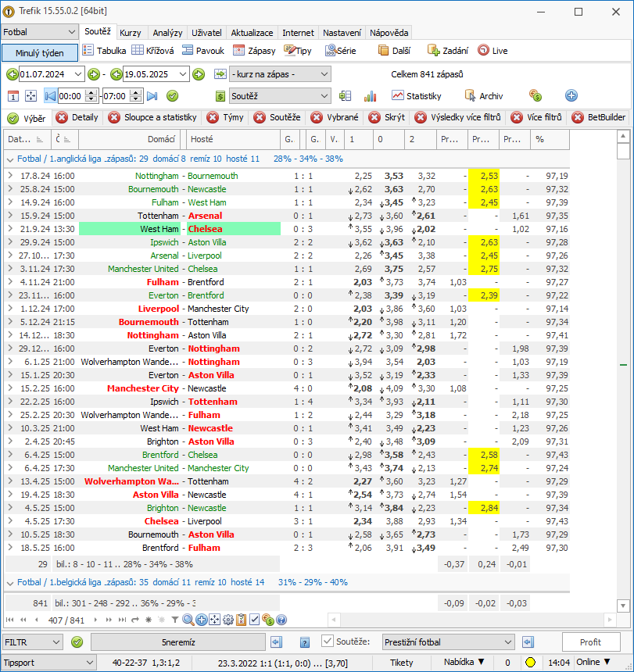The image size is (634, 672).
Task: Increase the 00:00 start time spinner
Action: coord(91,92)
